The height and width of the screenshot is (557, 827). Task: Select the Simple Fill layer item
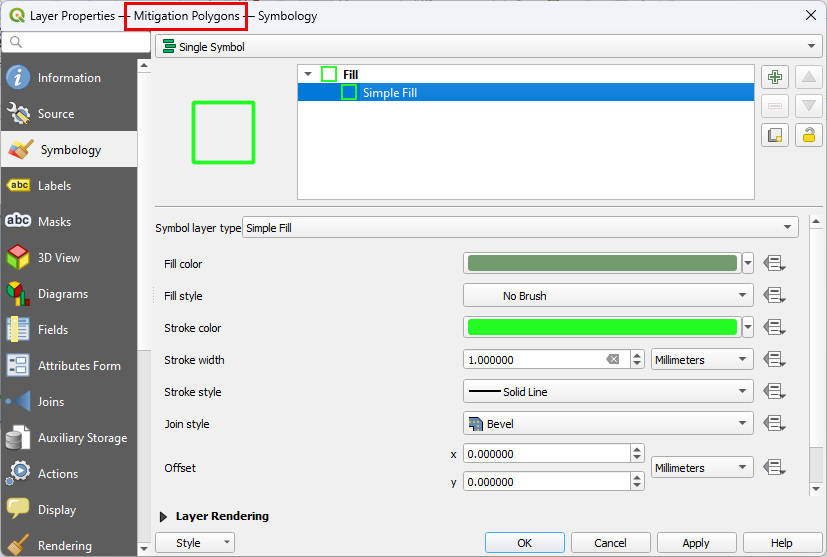[390, 93]
